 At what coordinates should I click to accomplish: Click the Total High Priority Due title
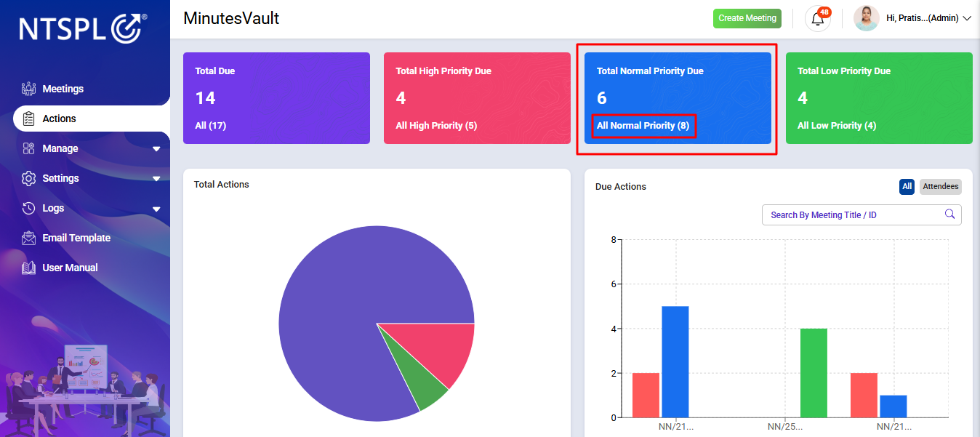[443, 71]
